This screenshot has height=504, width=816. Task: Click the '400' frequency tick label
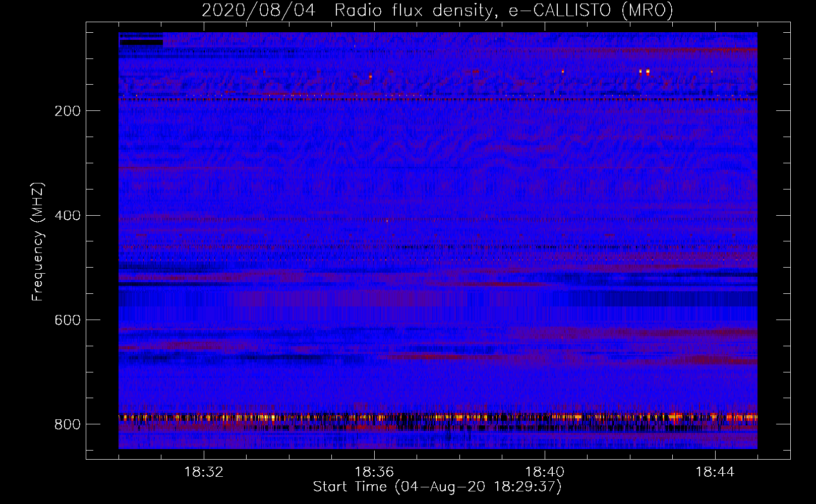(68, 216)
